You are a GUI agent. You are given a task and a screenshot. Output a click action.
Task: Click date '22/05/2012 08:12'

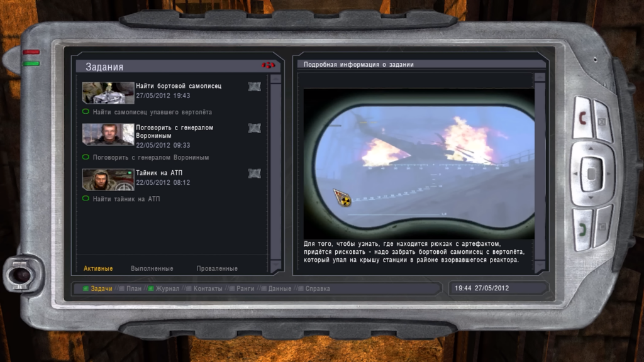tap(163, 182)
